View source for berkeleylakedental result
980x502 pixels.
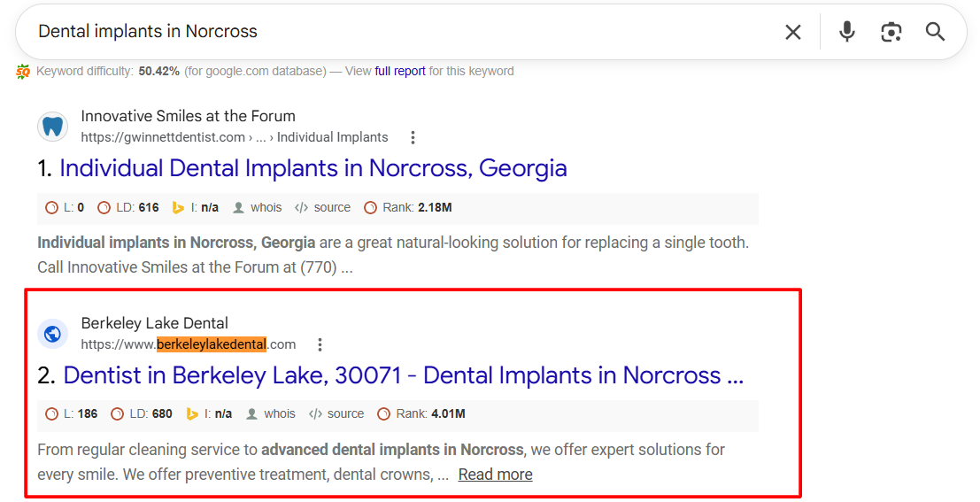coord(336,413)
